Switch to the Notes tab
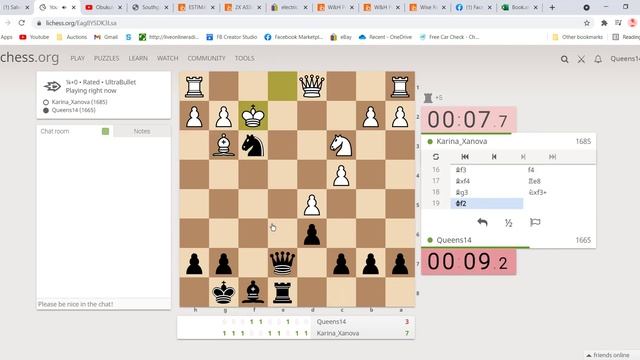This screenshot has height=360, width=640. coord(142,131)
